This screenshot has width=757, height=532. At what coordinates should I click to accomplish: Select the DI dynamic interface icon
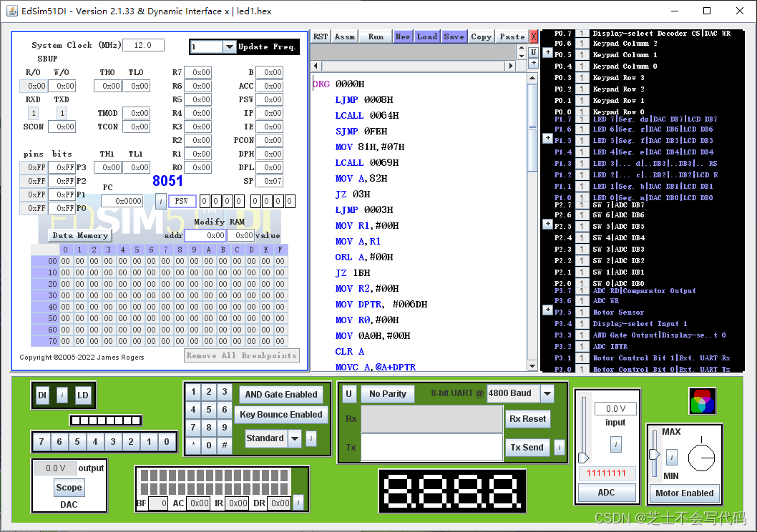click(43, 395)
